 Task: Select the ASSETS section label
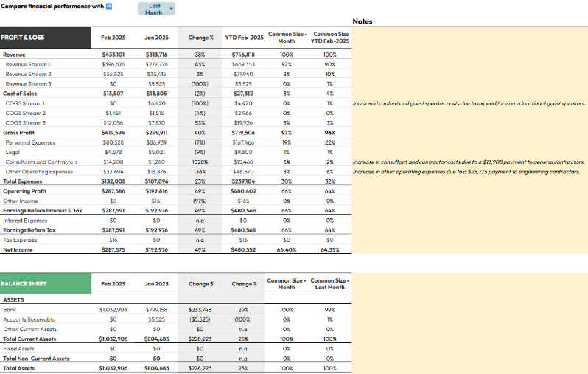pyautogui.click(x=13, y=300)
